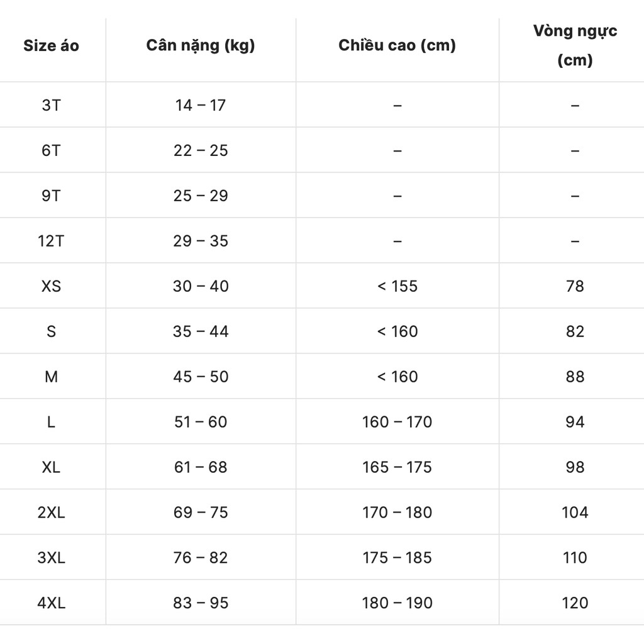This screenshot has height=644, width=644.
Task: Select the 'Cân nặng (kg)' header cell
Action: (x=201, y=45)
